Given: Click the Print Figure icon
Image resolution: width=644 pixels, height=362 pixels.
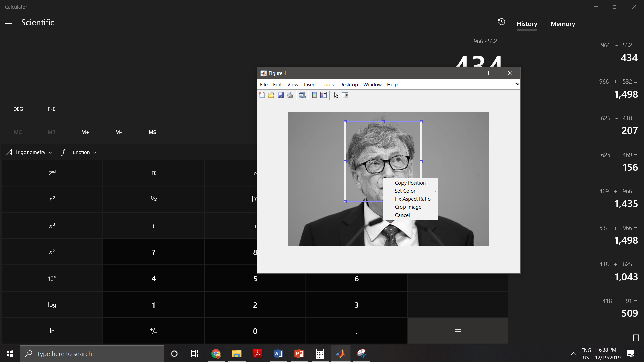Looking at the screenshot, I should click(x=290, y=95).
